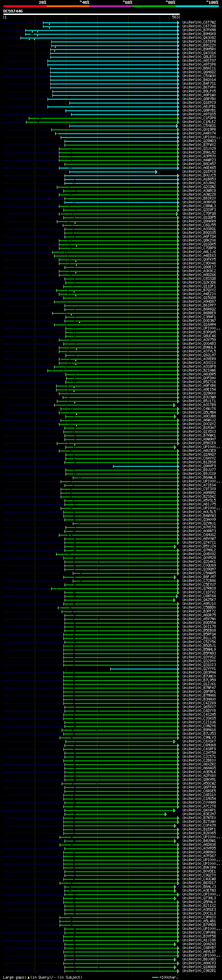Select the label UniRef100_A3JRA2

click(199, 183)
